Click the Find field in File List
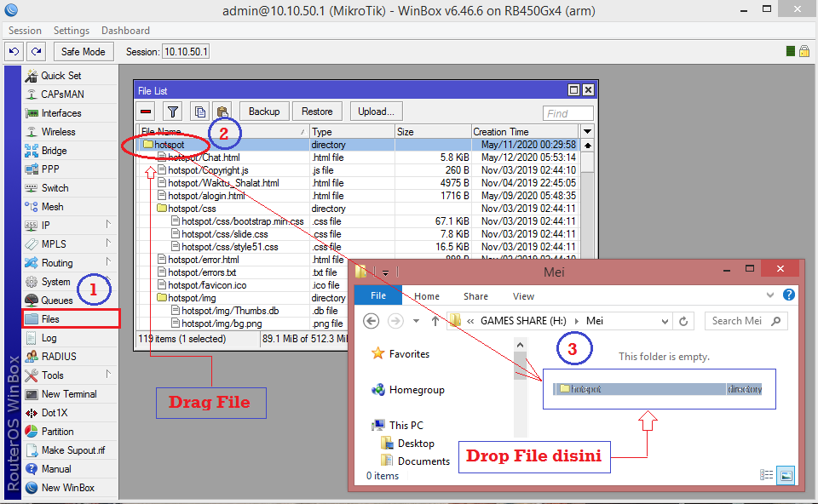Screen dimensions: 818x504 coord(568,113)
